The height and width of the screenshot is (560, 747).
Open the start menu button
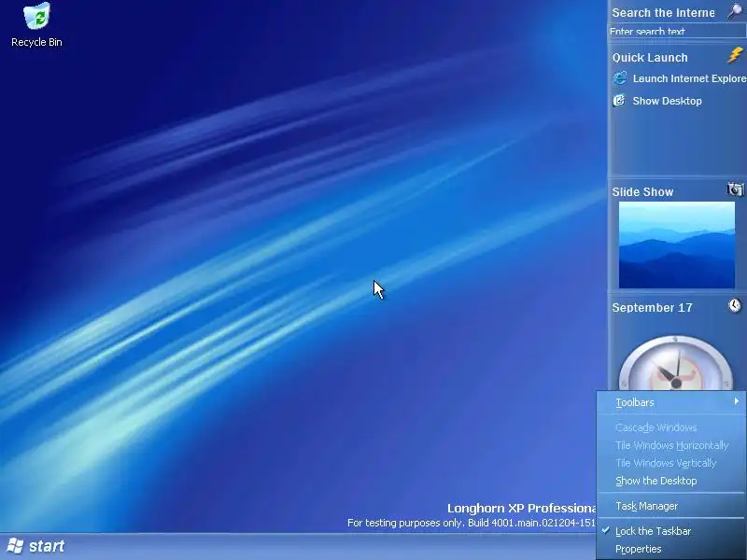click(x=35, y=546)
